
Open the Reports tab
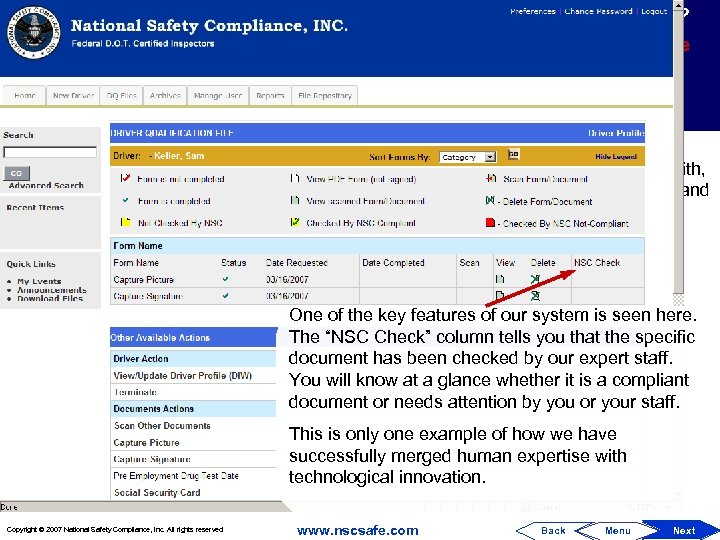270,96
